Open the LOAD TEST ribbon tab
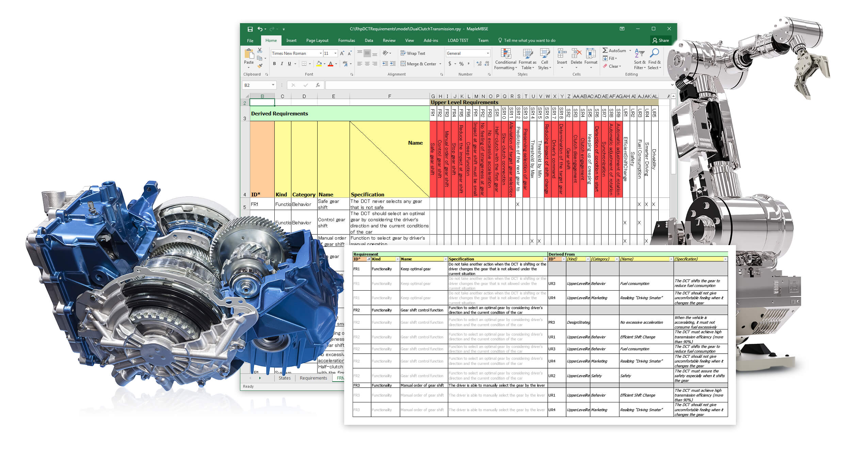 click(458, 41)
